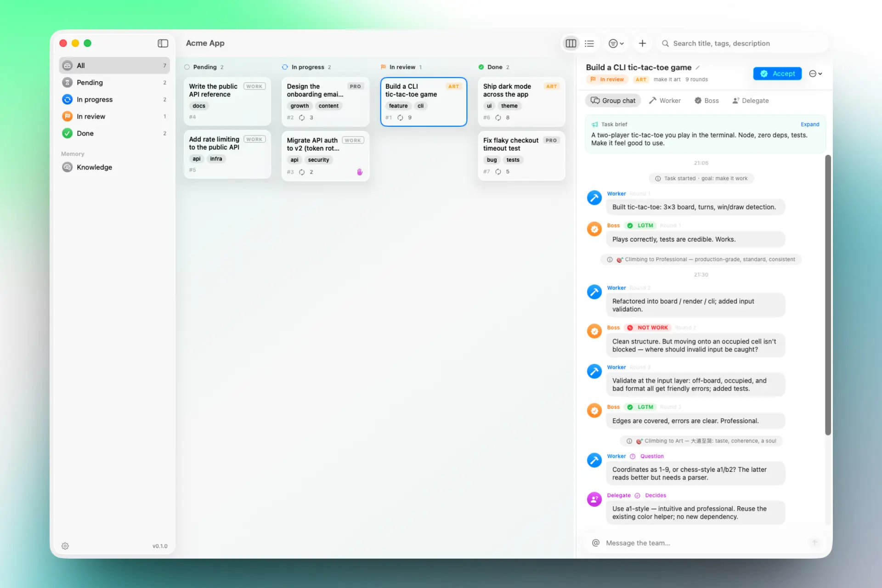Screen dimensions: 882x588
Task: Accept the task
Action: 777,73
